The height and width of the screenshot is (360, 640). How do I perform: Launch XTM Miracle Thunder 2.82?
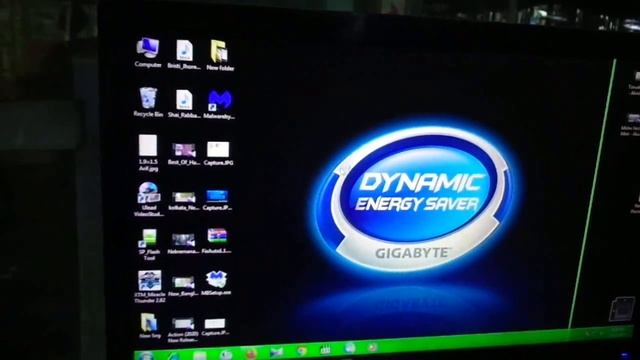[150, 286]
